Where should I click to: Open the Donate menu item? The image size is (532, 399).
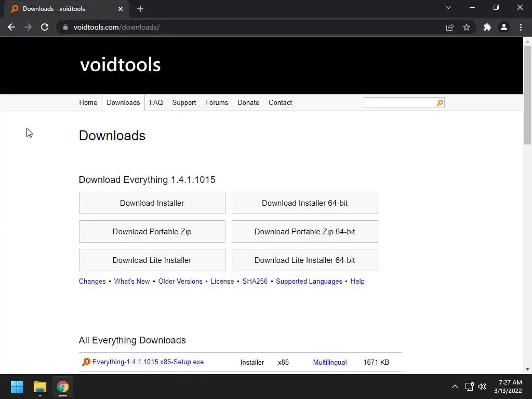click(x=248, y=102)
